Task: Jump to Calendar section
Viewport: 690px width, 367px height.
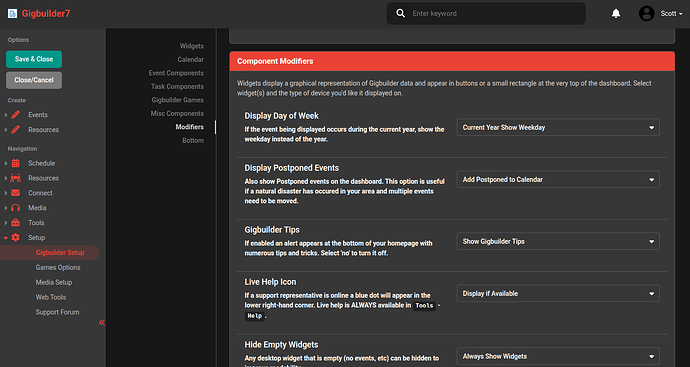Action: pos(191,59)
